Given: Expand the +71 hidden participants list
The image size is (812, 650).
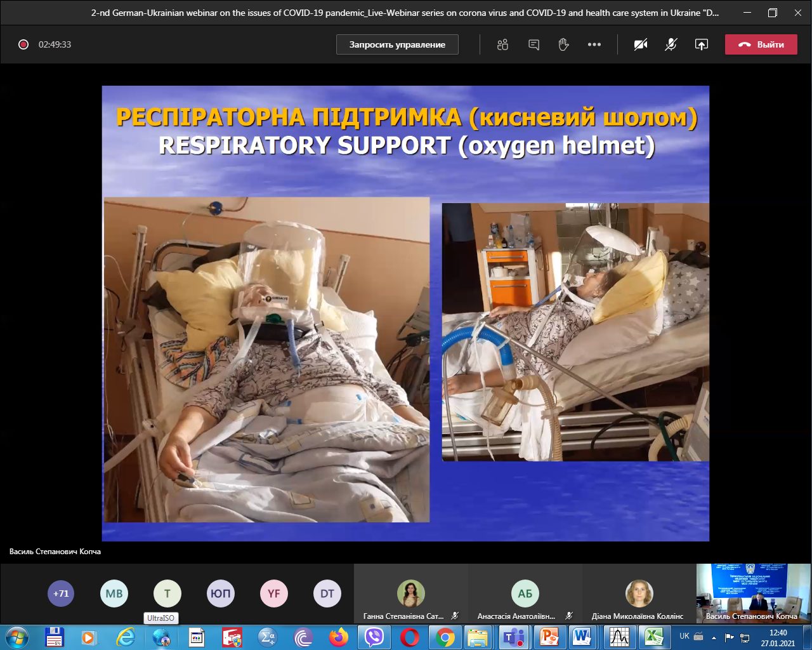Looking at the screenshot, I should coord(61,594).
